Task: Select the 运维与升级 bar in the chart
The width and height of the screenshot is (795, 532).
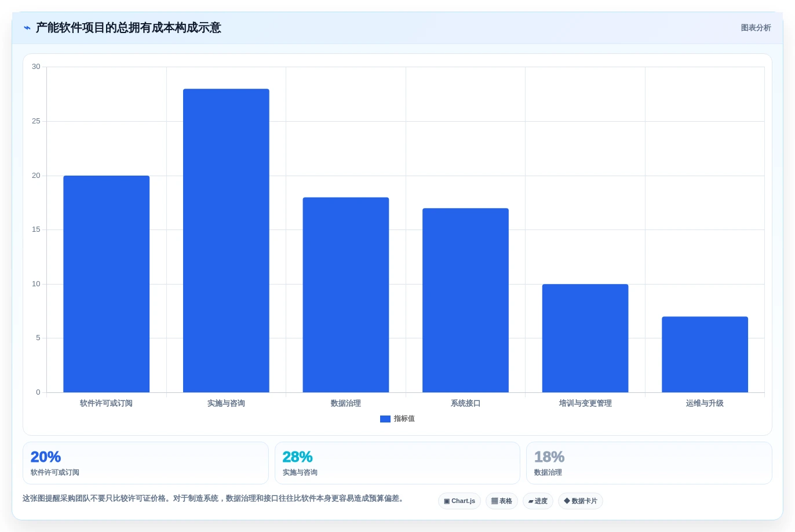Action: [705, 355]
